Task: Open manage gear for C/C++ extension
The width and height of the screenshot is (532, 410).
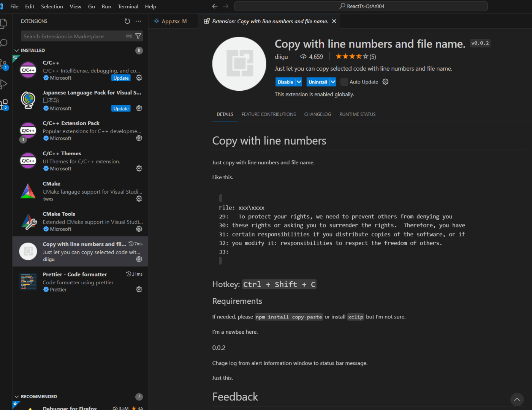Action: click(x=139, y=78)
